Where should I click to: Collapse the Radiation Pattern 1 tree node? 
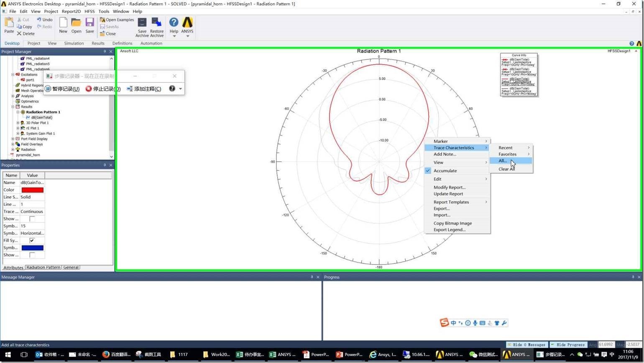tap(18, 112)
